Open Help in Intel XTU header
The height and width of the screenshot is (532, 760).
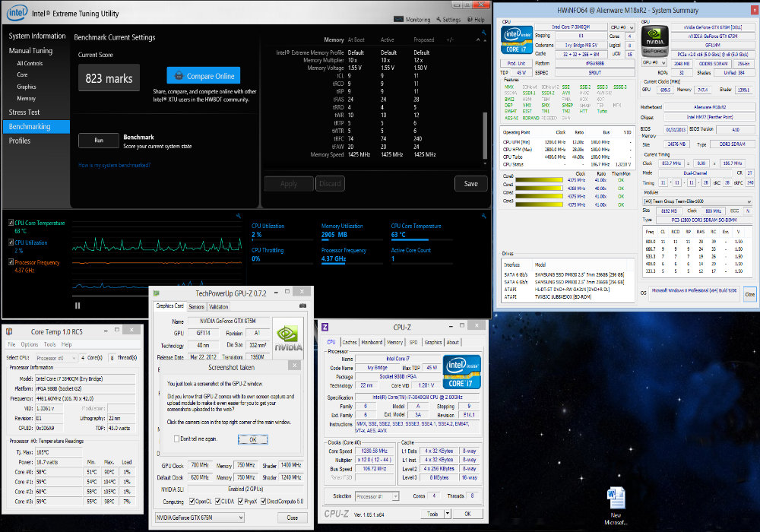coord(476,20)
